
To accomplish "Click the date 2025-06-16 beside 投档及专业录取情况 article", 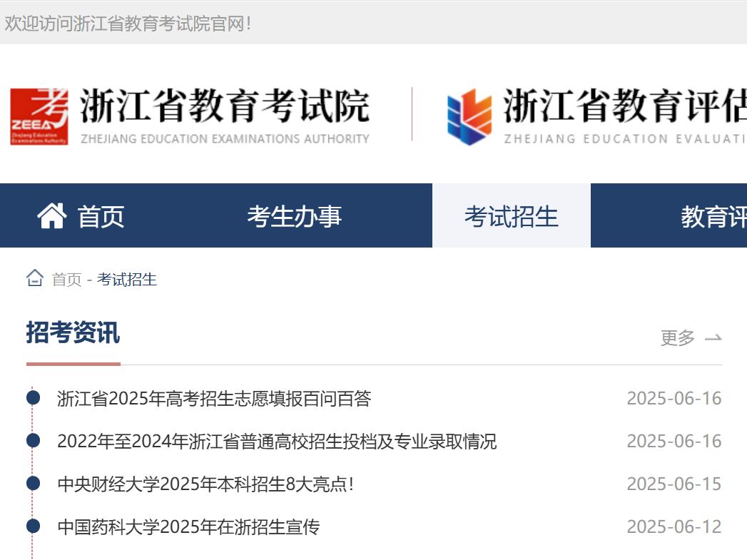I will tap(674, 442).
